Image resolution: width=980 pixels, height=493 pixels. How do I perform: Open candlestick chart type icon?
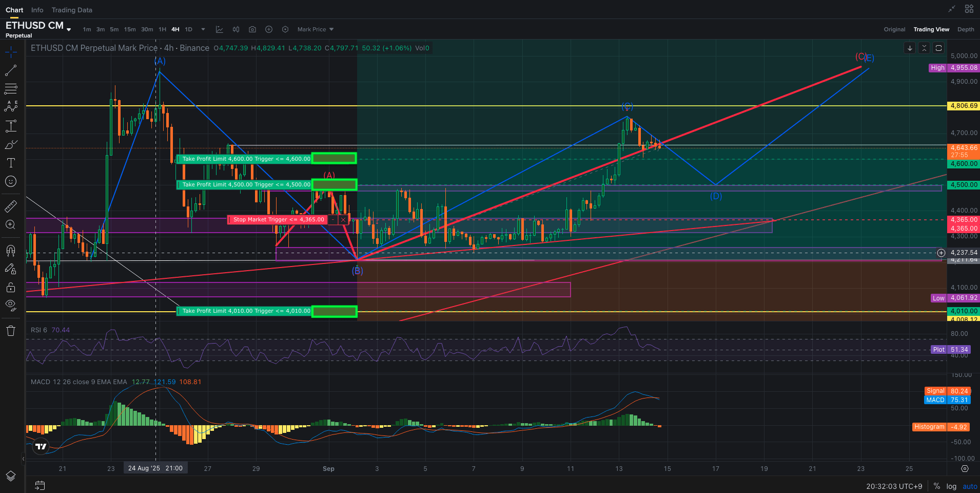pos(236,29)
